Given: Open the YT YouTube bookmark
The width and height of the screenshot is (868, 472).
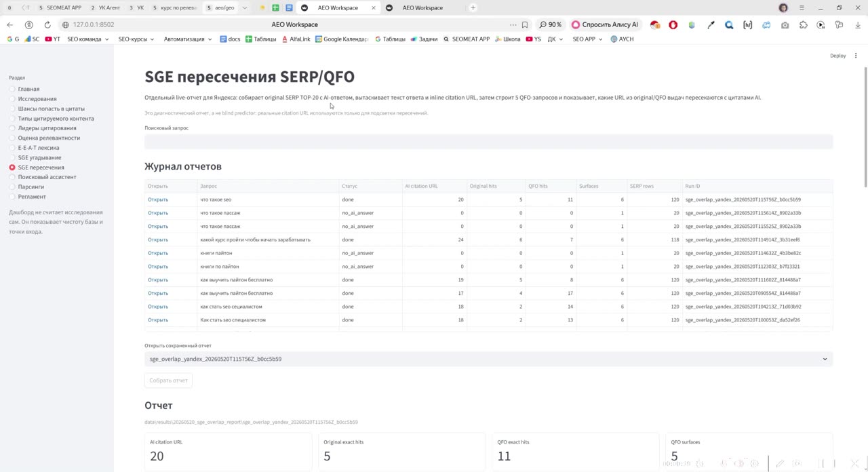Looking at the screenshot, I should pyautogui.click(x=52, y=39).
